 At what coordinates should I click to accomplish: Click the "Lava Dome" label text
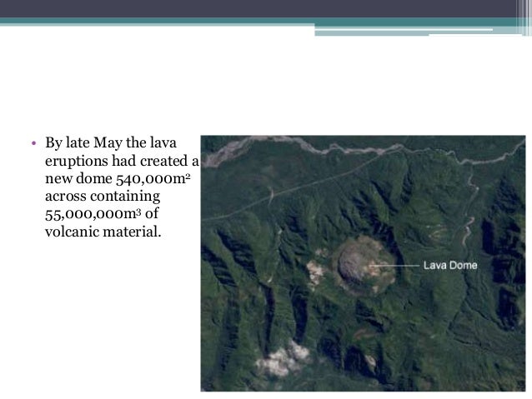coord(450,265)
